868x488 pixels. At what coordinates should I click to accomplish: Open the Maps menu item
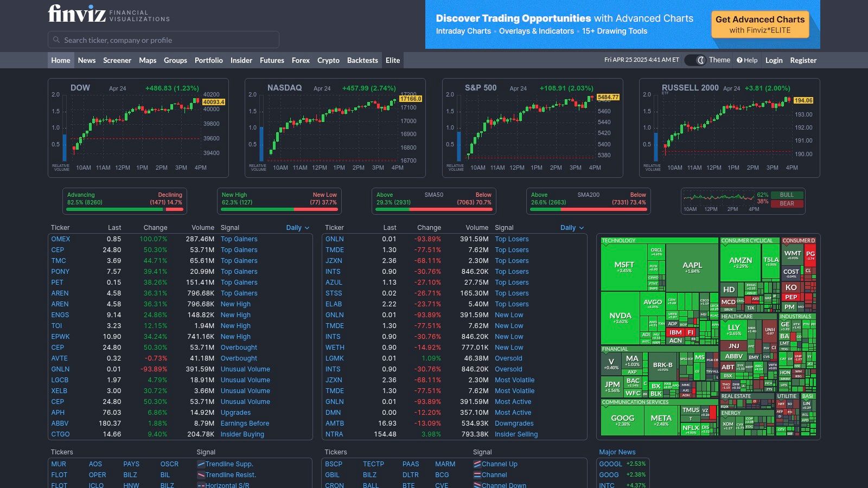tap(148, 60)
